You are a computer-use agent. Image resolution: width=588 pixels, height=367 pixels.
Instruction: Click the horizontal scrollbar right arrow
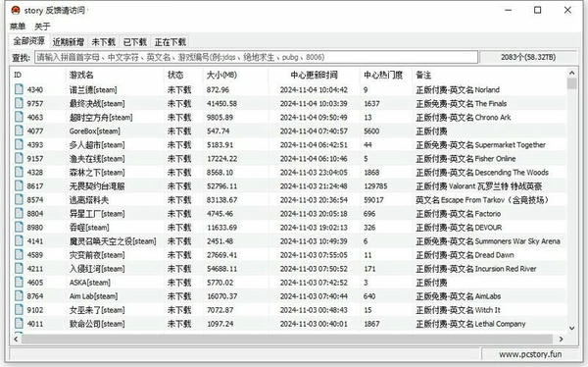click(x=561, y=339)
